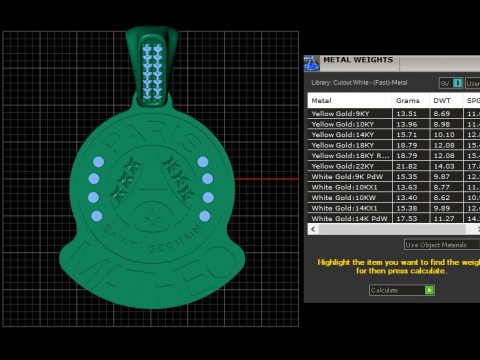Image resolution: width=480 pixels, height=360 pixels.
Task: Select the White Gold:14KX1 row
Action: pos(394,208)
